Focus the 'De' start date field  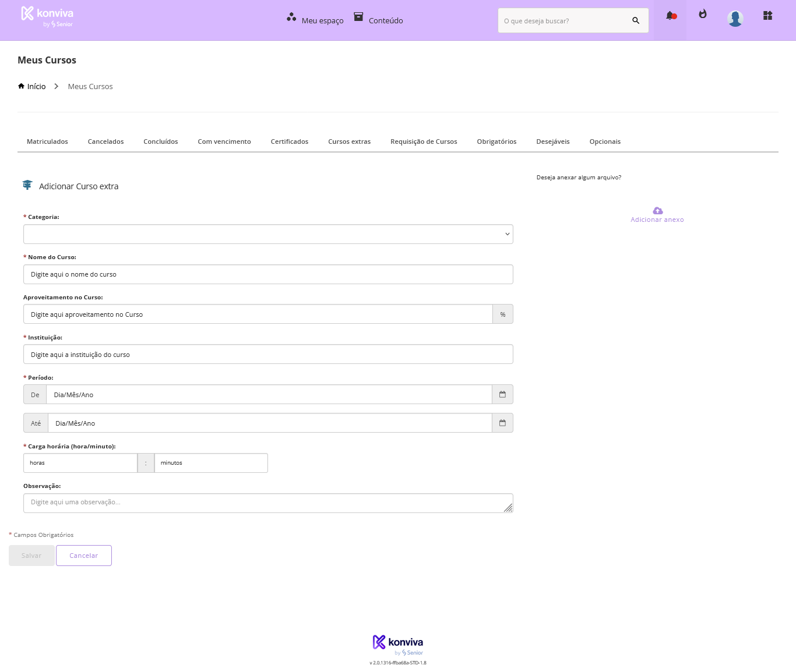click(269, 394)
